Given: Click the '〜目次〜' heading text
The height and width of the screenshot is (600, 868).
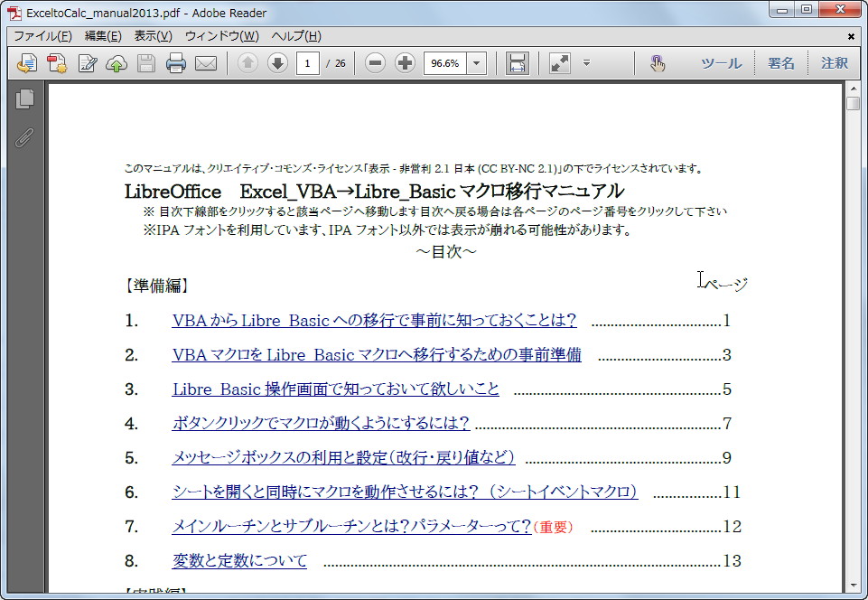Looking at the screenshot, I should 446,252.
